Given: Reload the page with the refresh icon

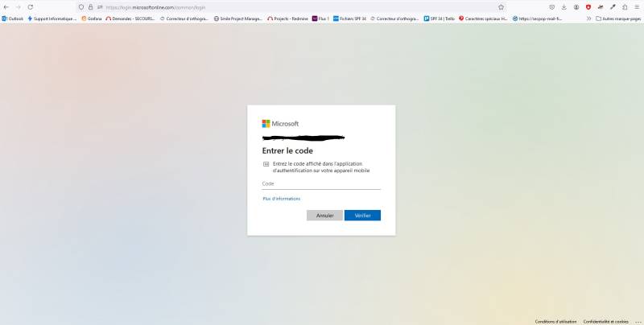Looking at the screenshot, I should tap(31, 7).
